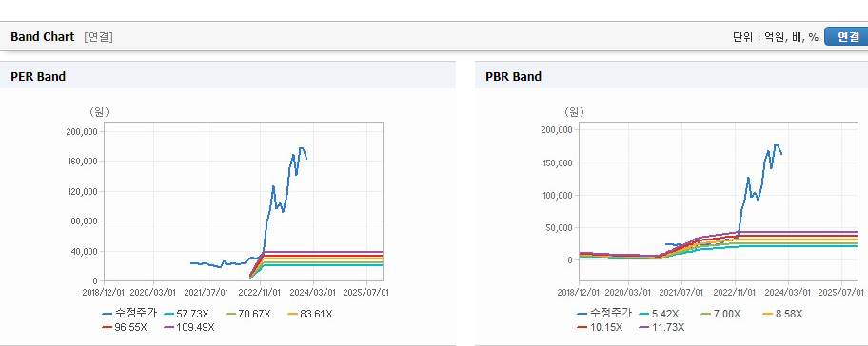The height and width of the screenshot is (346, 868).
Task: Click the (원) unit label above PBR chart
Action: pos(574,112)
